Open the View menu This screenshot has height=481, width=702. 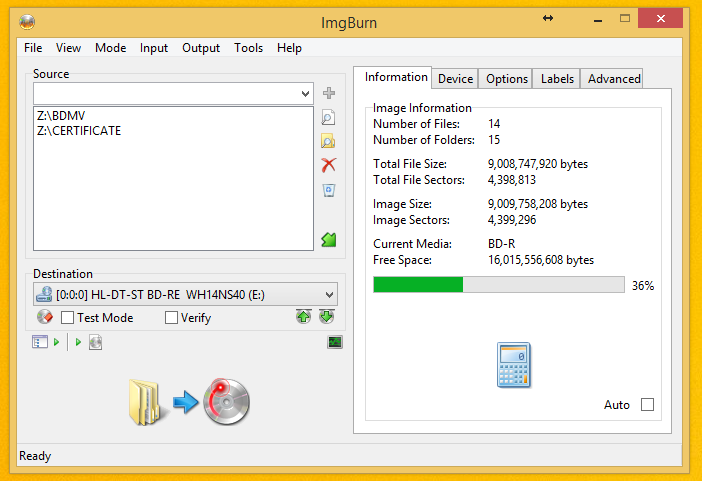point(68,48)
